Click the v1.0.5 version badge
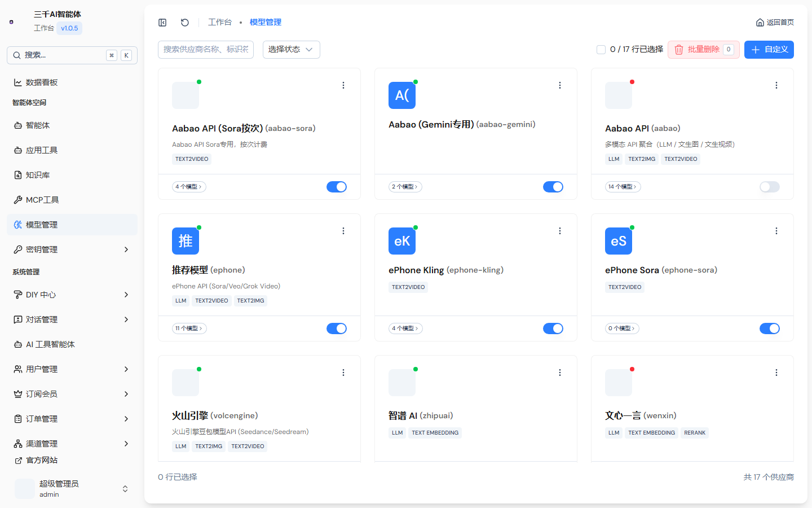812x508 pixels. tap(69, 28)
